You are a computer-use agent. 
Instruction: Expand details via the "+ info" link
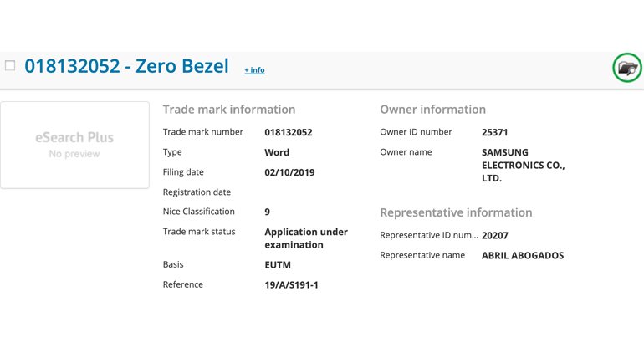[x=254, y=70]
